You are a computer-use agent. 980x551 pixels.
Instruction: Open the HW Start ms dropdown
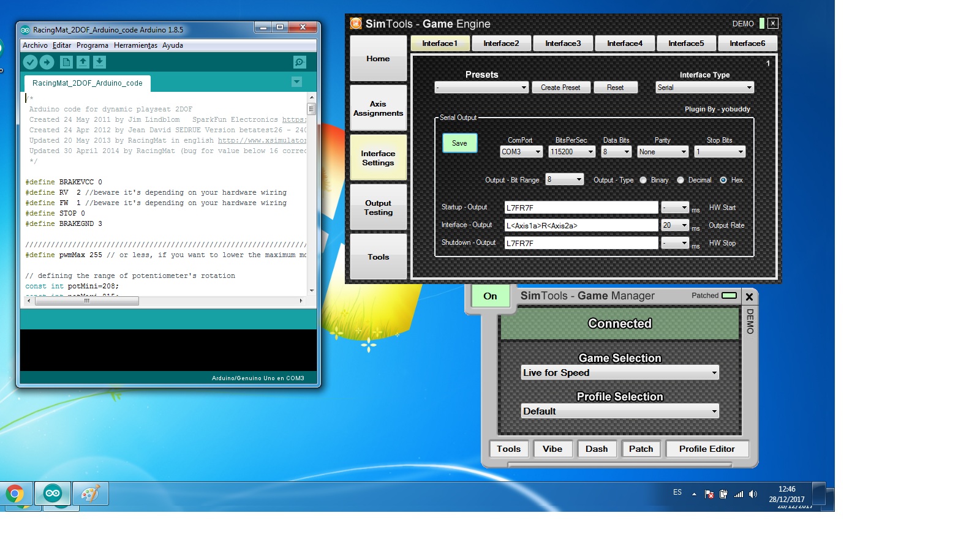(676, 208)
